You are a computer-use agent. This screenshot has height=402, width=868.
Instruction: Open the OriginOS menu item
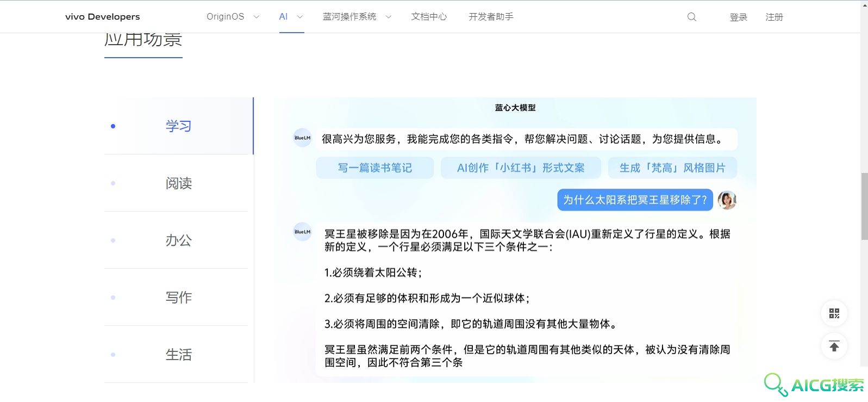[226, 17]
